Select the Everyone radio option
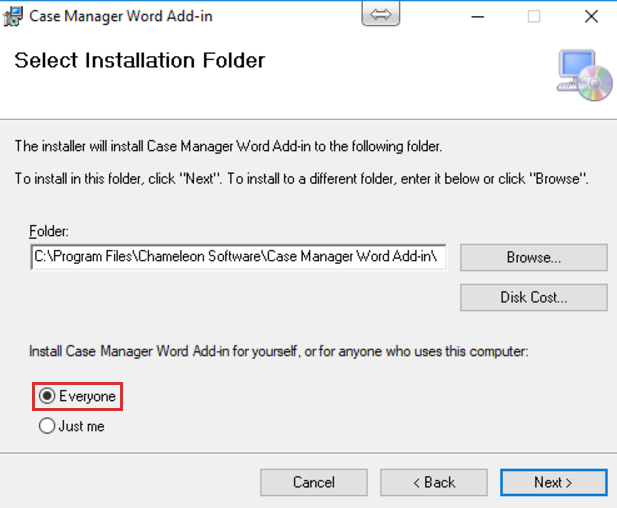 (x=47, y=397)
